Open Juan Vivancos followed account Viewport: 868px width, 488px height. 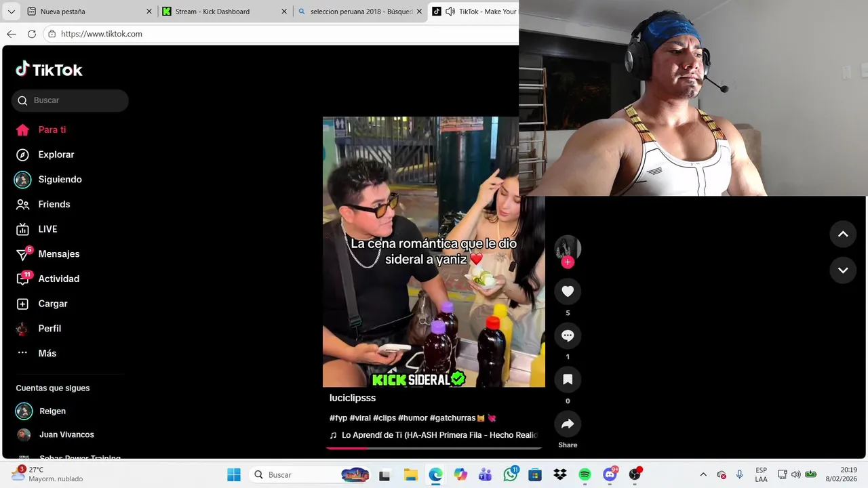[x=56, y=434]
